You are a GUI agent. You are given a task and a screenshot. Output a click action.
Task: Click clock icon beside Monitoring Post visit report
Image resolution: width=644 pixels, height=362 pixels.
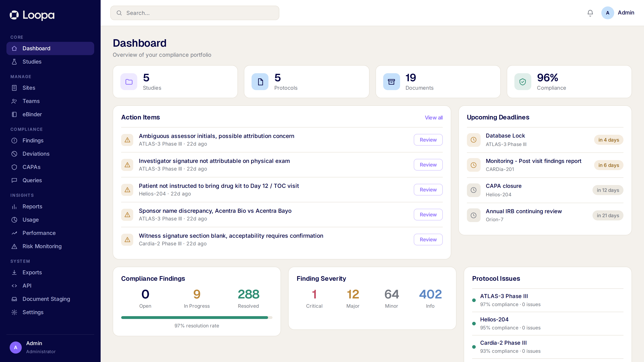(474, 165)
